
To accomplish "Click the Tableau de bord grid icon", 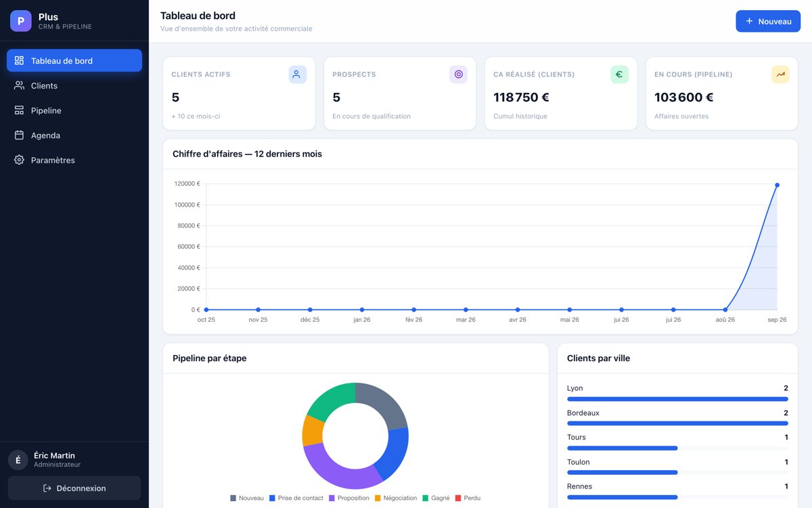I will (x=19, y=60).
